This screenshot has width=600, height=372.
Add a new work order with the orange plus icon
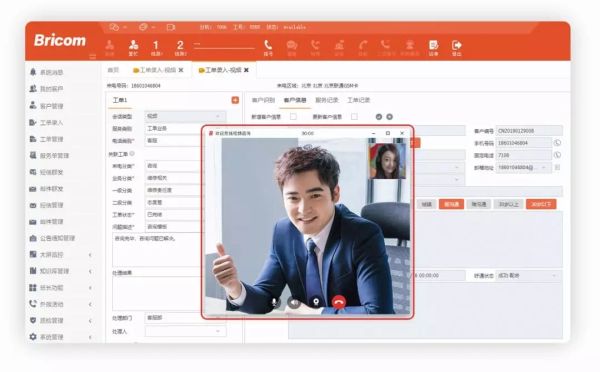click(235, 100)
